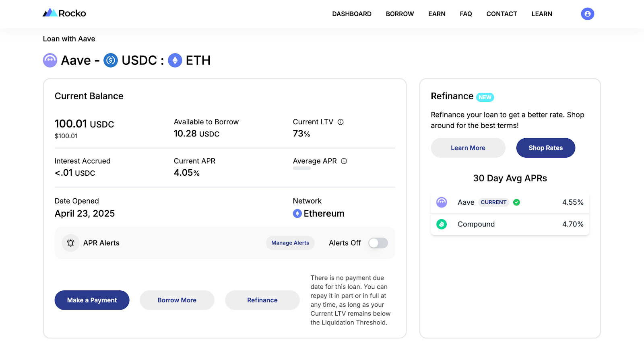The image size is (644, 347).
Task: Click the 10.28 USDC available value
Action: [196, 133]
